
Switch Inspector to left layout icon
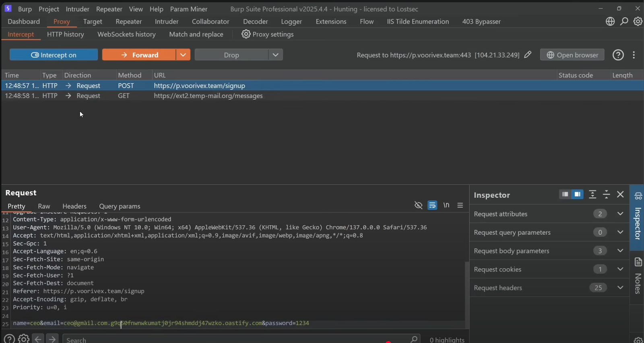565,194
